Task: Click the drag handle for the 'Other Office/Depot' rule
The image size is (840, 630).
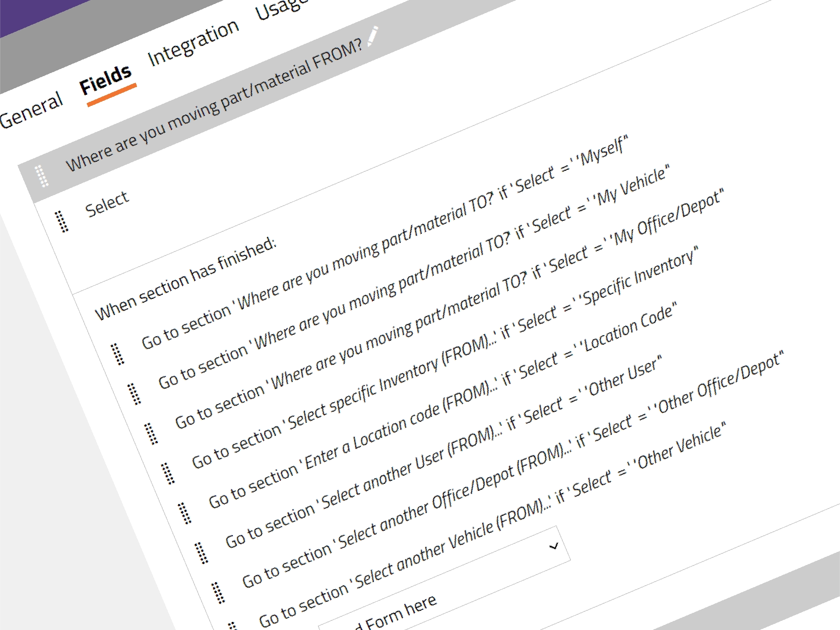Action: (218, 593)
